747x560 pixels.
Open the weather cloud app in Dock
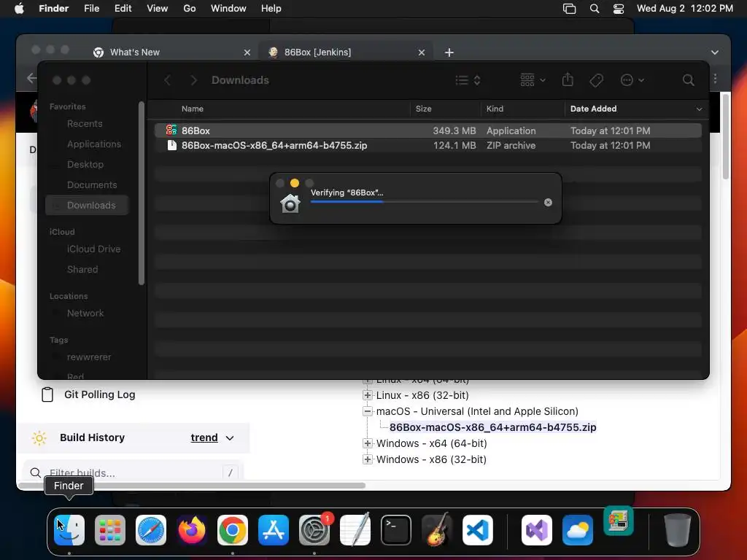578,530
